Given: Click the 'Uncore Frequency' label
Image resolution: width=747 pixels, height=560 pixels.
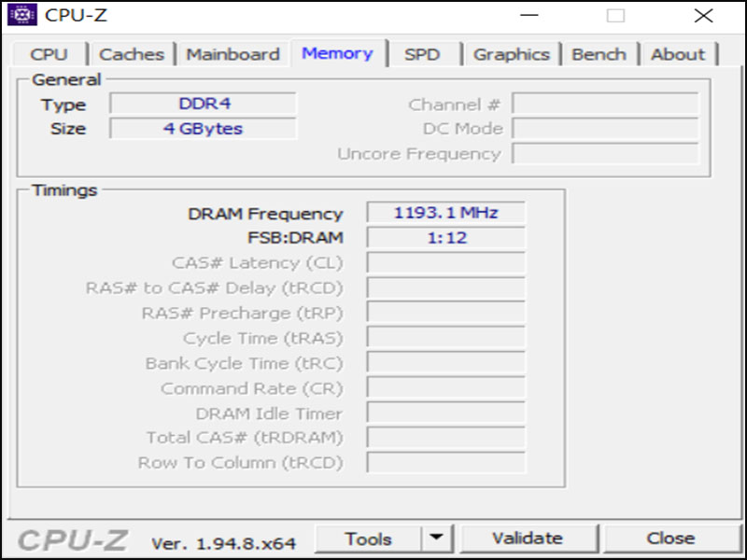Looking at the screenshot, I should 419,154.
